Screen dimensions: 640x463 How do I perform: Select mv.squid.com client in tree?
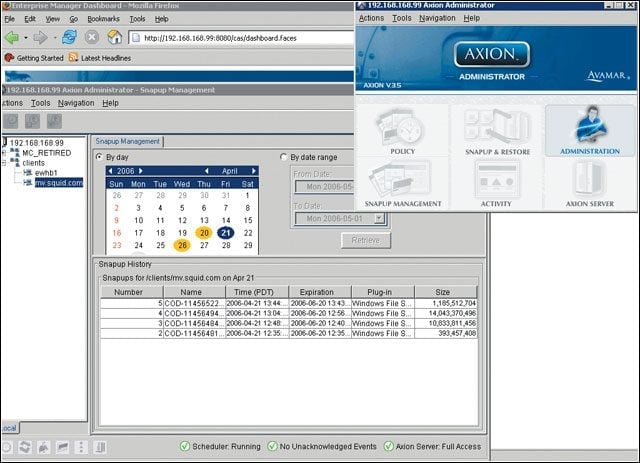coord(59,183)
